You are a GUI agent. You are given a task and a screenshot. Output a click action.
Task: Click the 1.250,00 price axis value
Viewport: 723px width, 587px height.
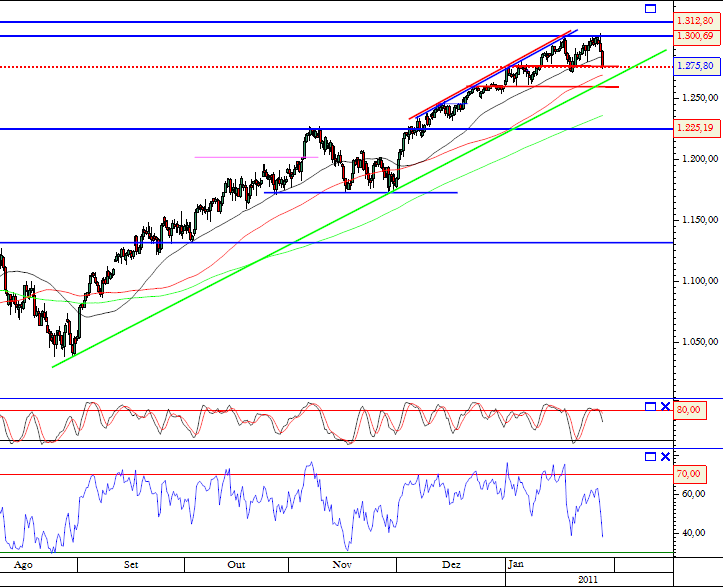tap(700, 98)
